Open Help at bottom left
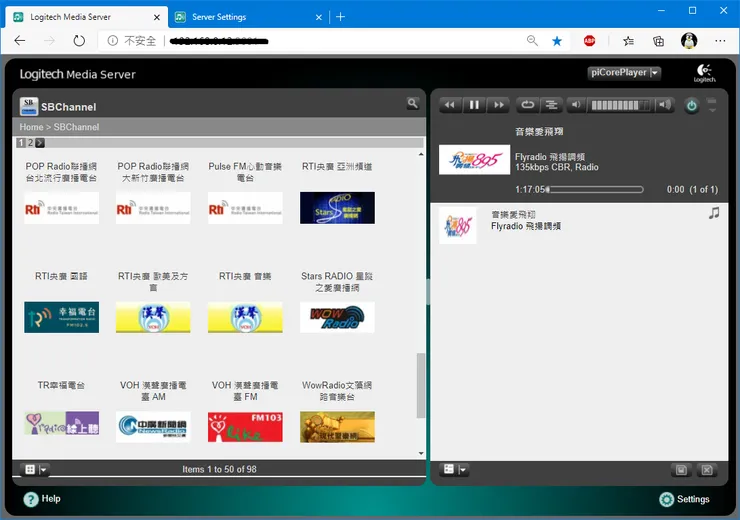The height and width of the screenshot is (520, 740). pyautogui.click(x=42, y=499)
